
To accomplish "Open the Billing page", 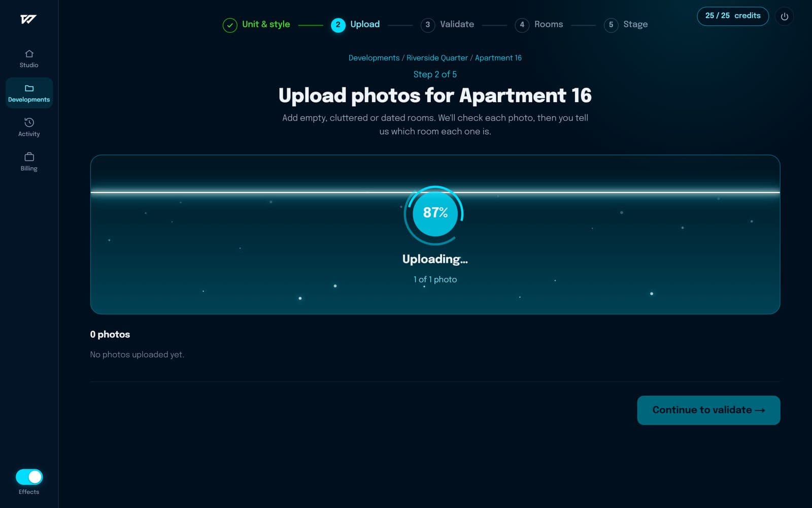I will 29,162.
